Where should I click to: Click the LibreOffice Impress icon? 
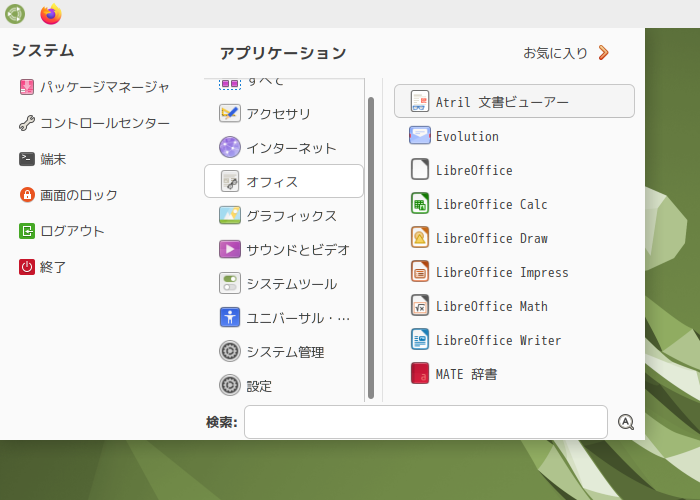420,271
